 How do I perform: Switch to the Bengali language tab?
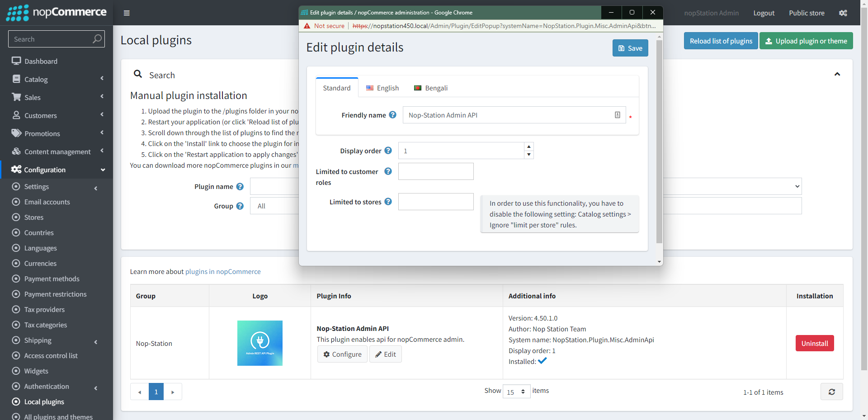(431, 88)
